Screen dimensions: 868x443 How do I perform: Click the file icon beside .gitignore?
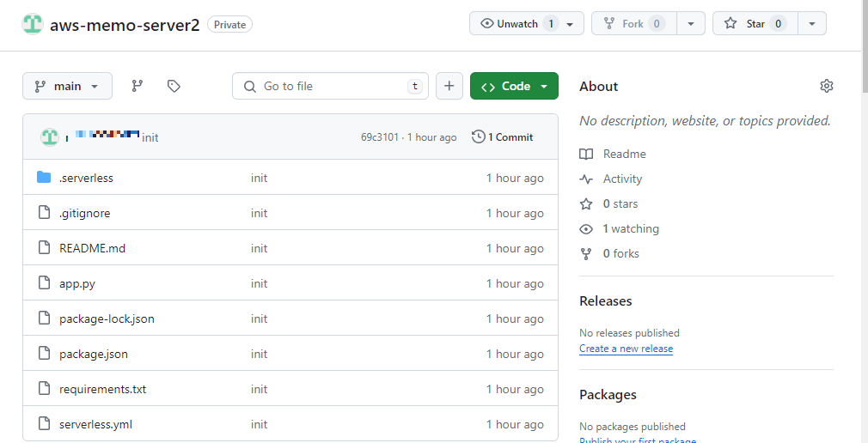(x=45, y=212)
